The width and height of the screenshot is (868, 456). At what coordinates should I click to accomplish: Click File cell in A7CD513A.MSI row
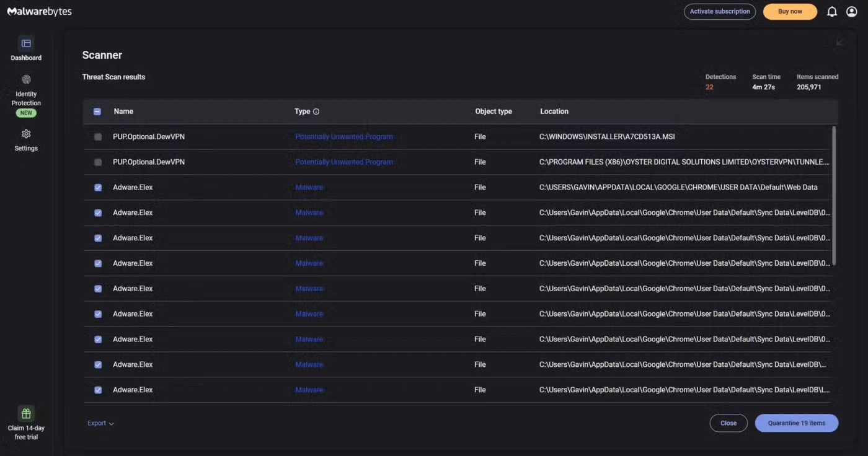[x=480, y=137]
